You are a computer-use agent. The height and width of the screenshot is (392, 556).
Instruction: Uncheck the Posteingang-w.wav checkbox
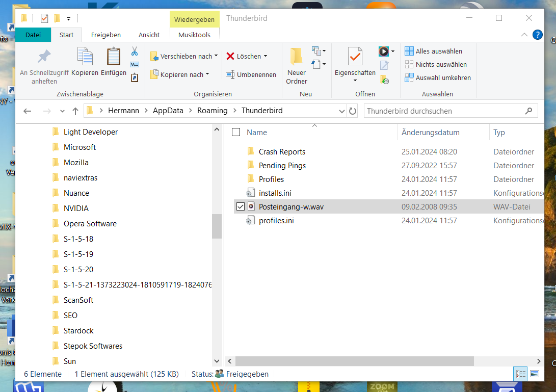pos(241,206)
